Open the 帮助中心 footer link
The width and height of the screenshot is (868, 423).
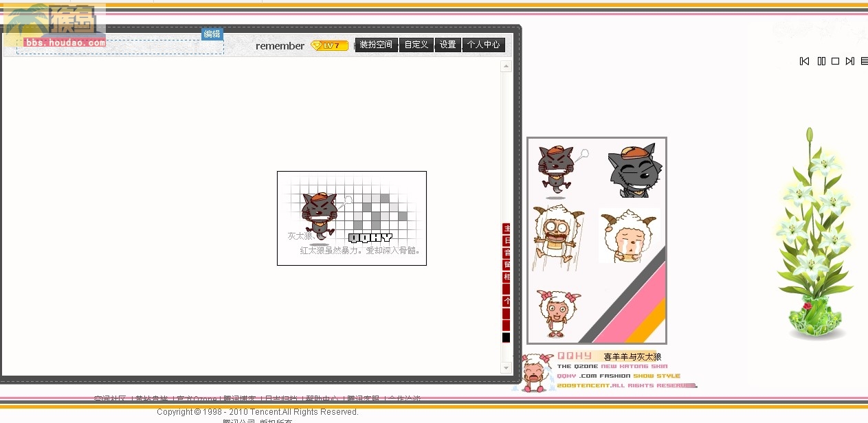tap(322, 399)
